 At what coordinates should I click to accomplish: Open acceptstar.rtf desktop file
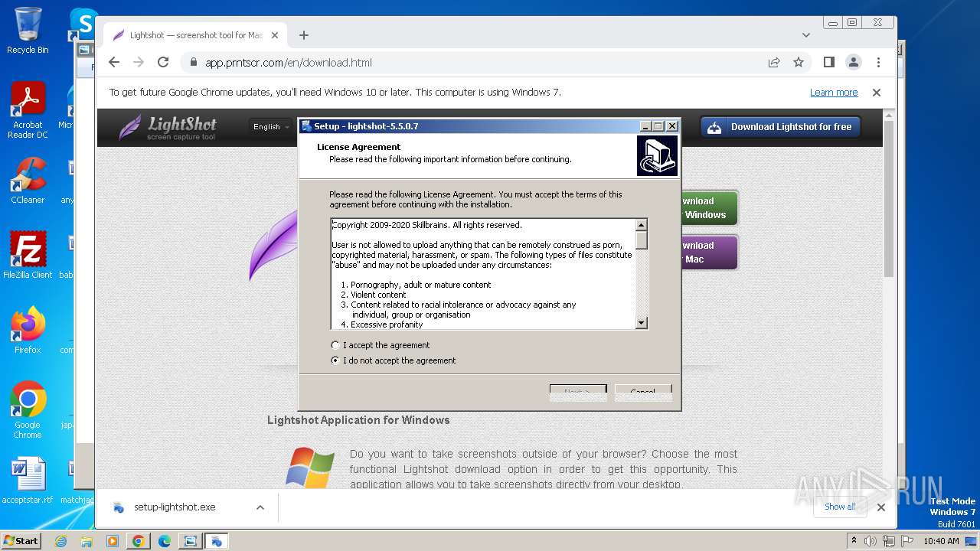[x=28, y=481]
